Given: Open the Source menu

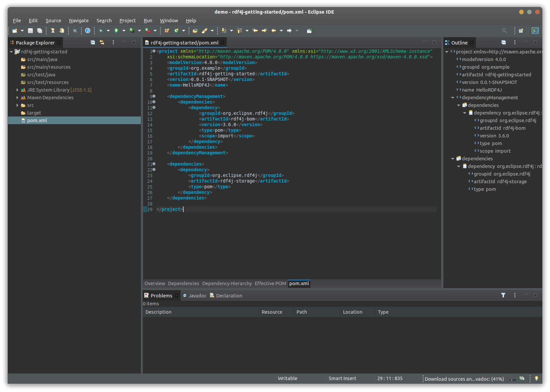Looking at the screenshot, I should coord(53,21).
